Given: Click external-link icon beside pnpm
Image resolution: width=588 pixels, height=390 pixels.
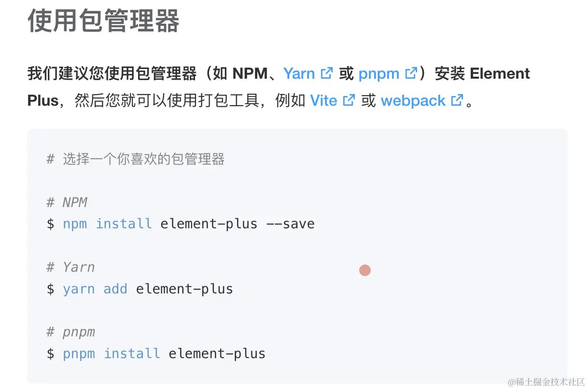Looking at the screenshot, I should (411, 73).
